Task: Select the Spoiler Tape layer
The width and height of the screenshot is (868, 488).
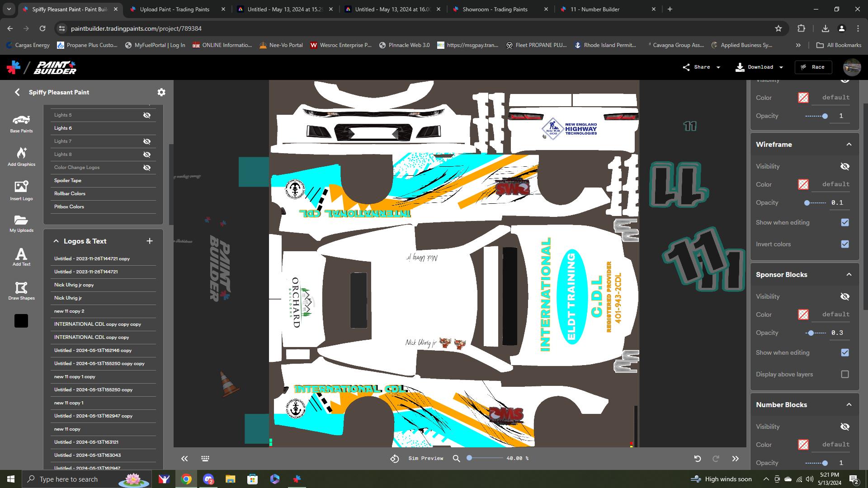Action: click(68, 180)
